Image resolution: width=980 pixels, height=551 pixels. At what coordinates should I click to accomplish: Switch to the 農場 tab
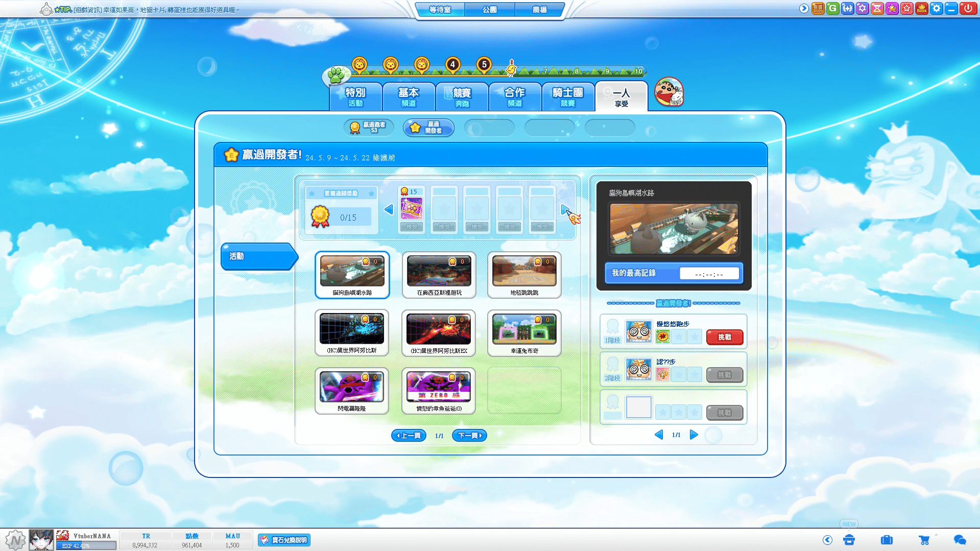(539, 9)
